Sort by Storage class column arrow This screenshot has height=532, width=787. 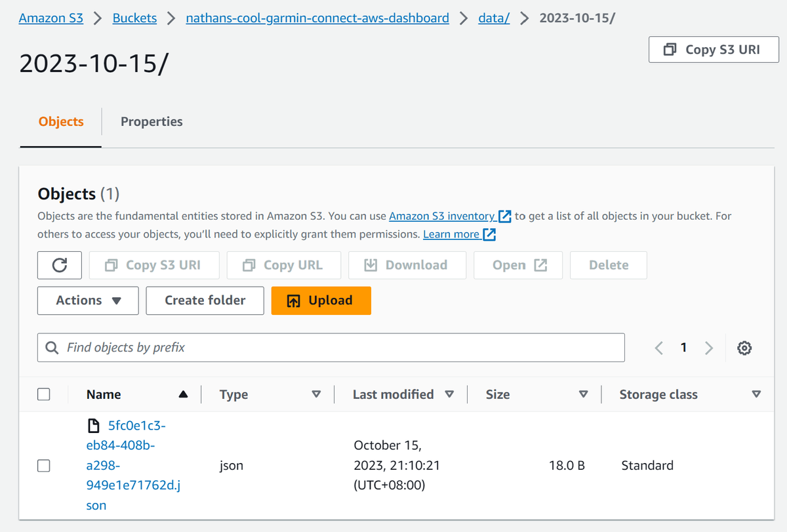coord(756,394)
